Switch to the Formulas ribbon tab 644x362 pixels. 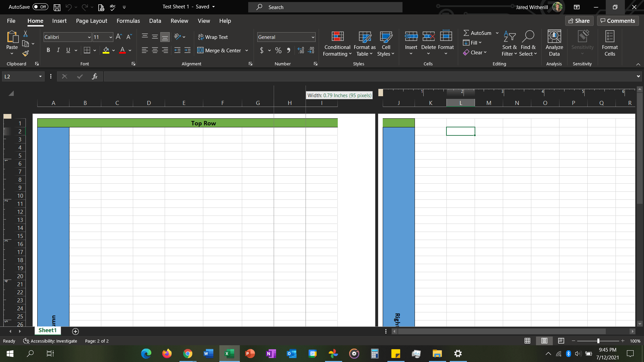point(128,21)
